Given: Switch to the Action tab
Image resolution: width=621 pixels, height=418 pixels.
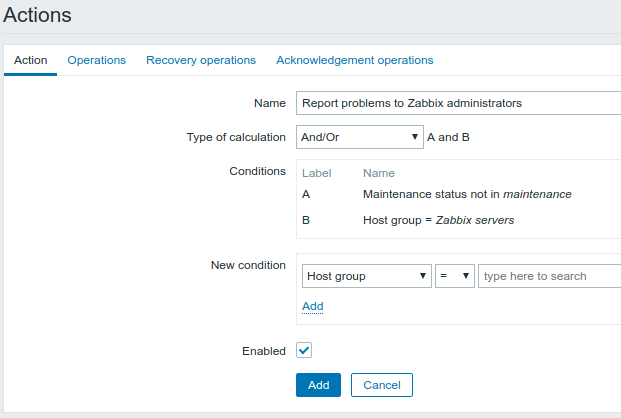Looking at the screenshot, I should coord(30,60).
